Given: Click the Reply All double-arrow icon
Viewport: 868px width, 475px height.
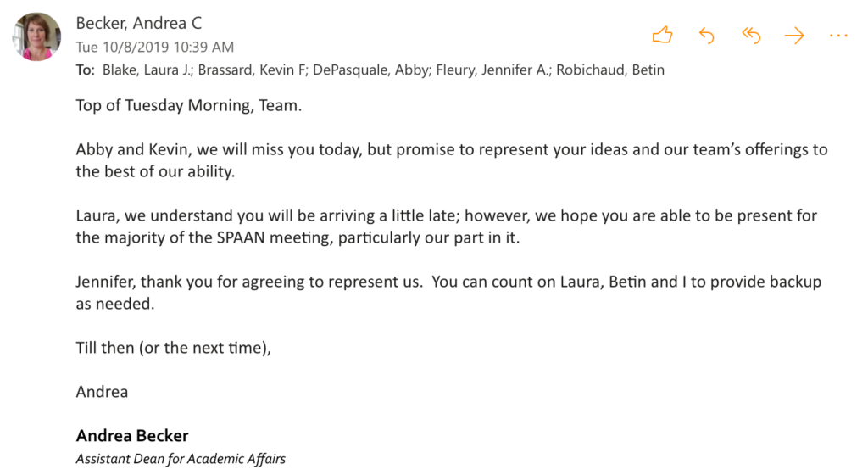Looking at the screenshot, I should tap(751, 36).
